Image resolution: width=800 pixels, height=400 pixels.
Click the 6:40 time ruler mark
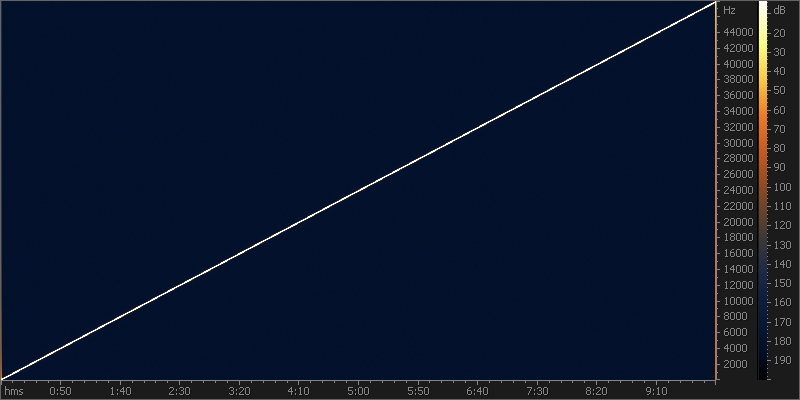(478, 391)
